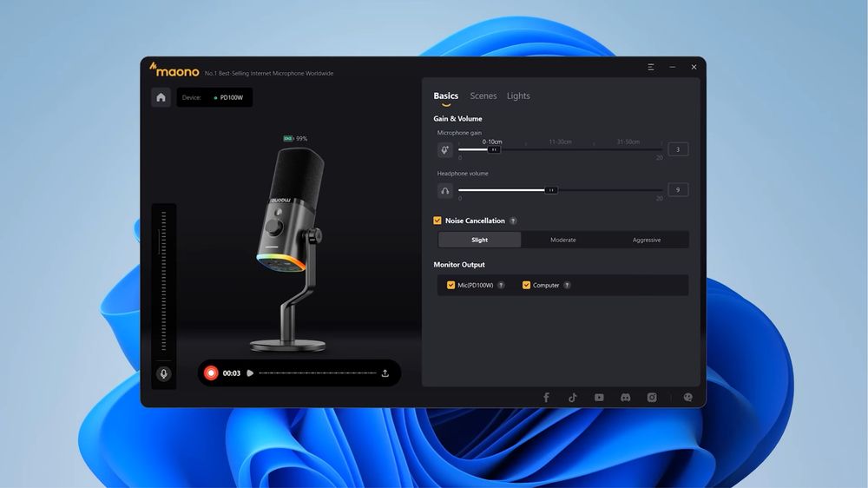The image size is (868, 488).
Task: Switch to the Lights tab
Action: point(518,96)
